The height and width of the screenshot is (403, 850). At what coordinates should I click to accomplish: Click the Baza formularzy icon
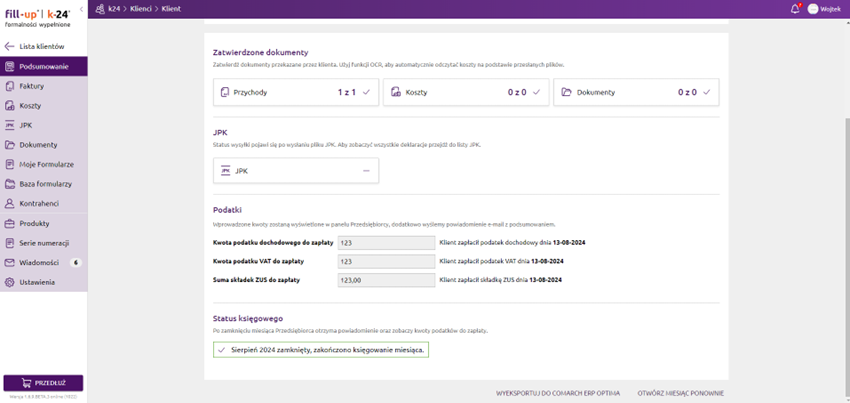point(9,184)
